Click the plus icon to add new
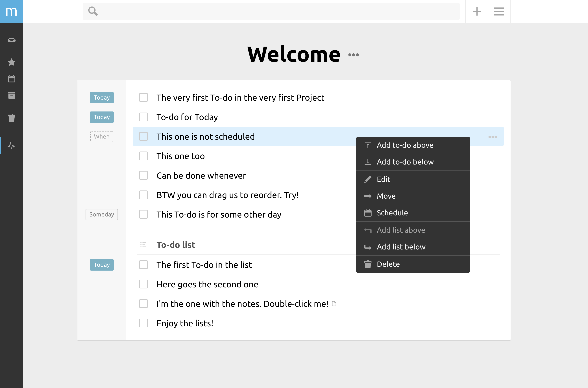 tap(477, 11)
